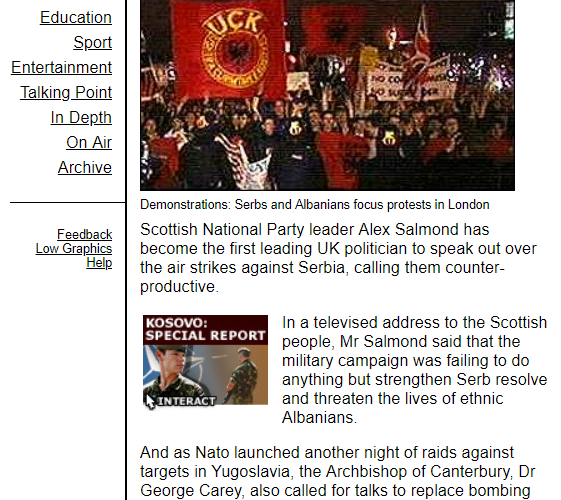The height and width of the screenshot is (500, 561).
Task: Click the soldier picture in Kosovo banner
Action: pos(205,374)
